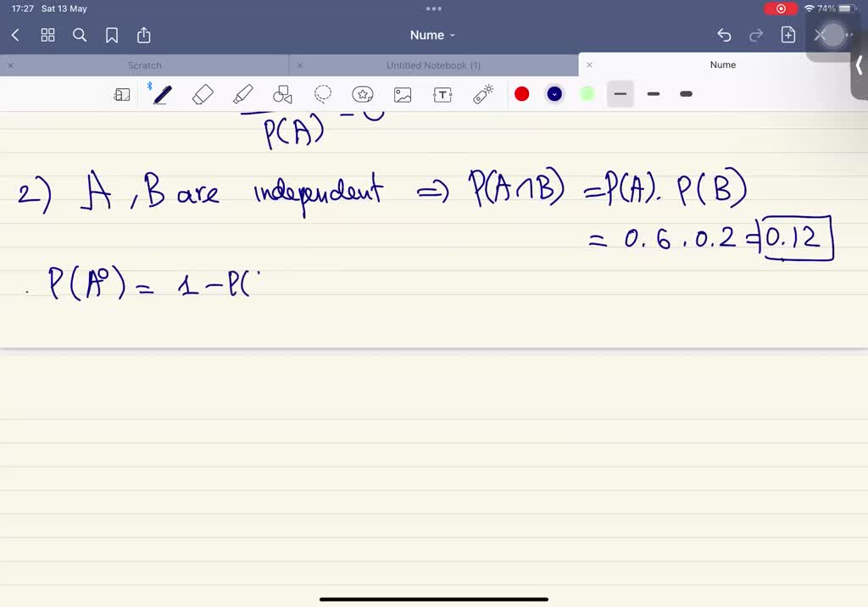The image size is (868, 607).
Task: Open the Nume document title dropdown
Action: coord(433,35)
